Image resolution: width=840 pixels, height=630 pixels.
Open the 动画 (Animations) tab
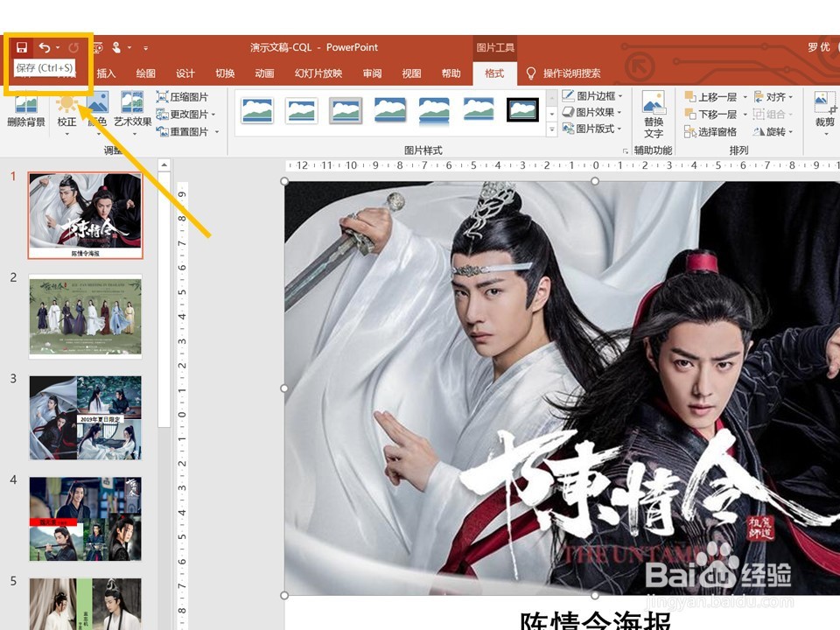264,73
